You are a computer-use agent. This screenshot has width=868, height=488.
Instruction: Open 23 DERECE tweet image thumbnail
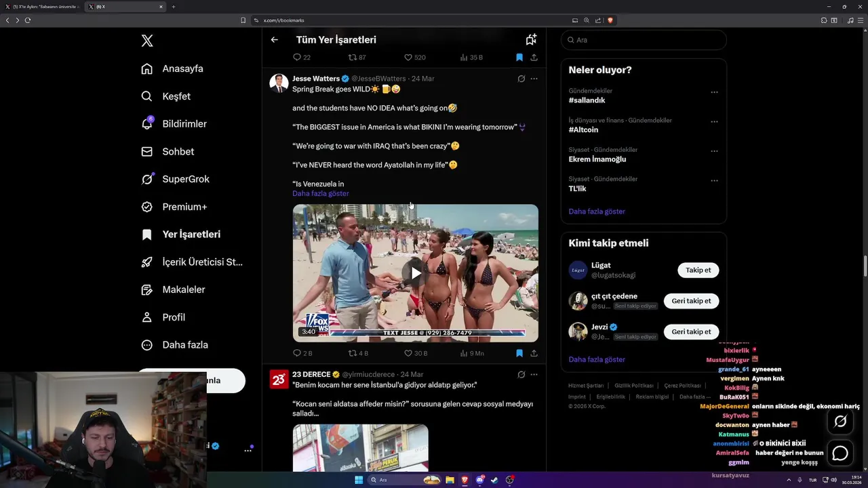pos(361,447)
